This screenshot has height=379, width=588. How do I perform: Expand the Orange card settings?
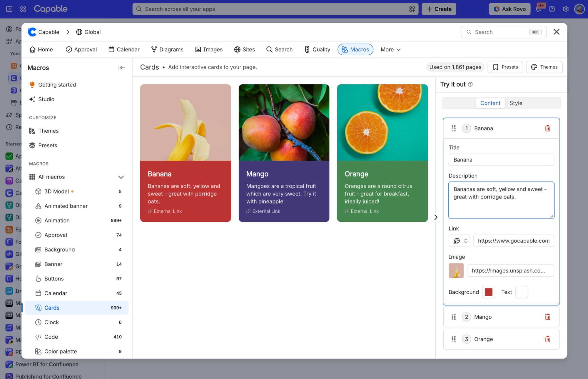(501, 339)
